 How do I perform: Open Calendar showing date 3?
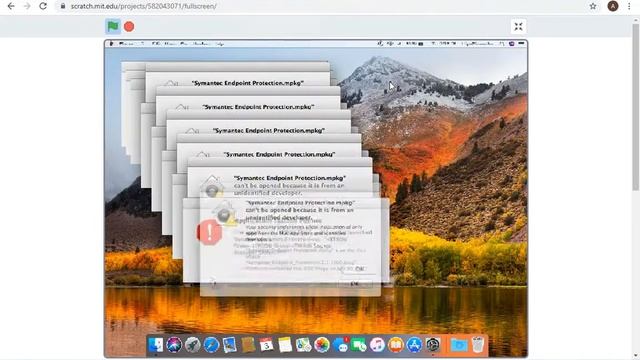[x=266, y=345]
